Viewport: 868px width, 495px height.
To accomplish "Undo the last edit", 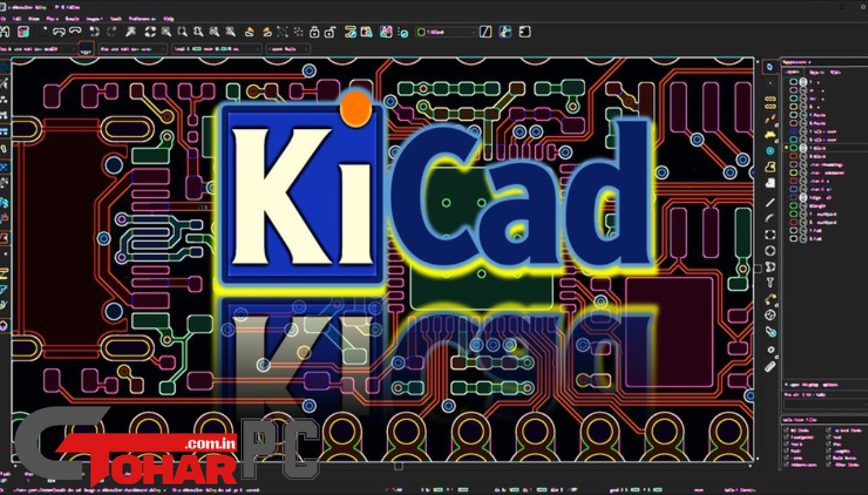I will coord(94,32).
